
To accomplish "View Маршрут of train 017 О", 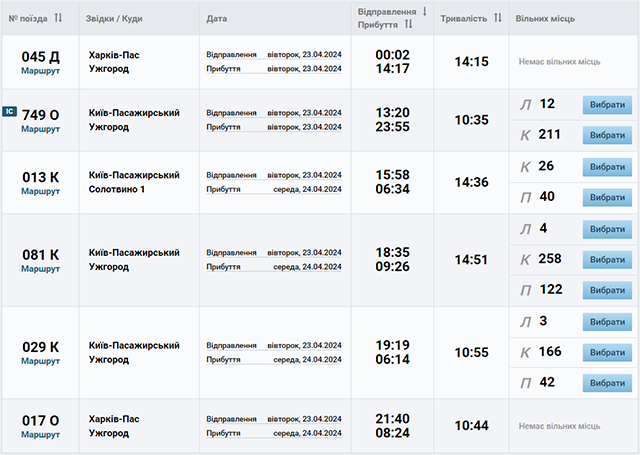I will (40, 435).
